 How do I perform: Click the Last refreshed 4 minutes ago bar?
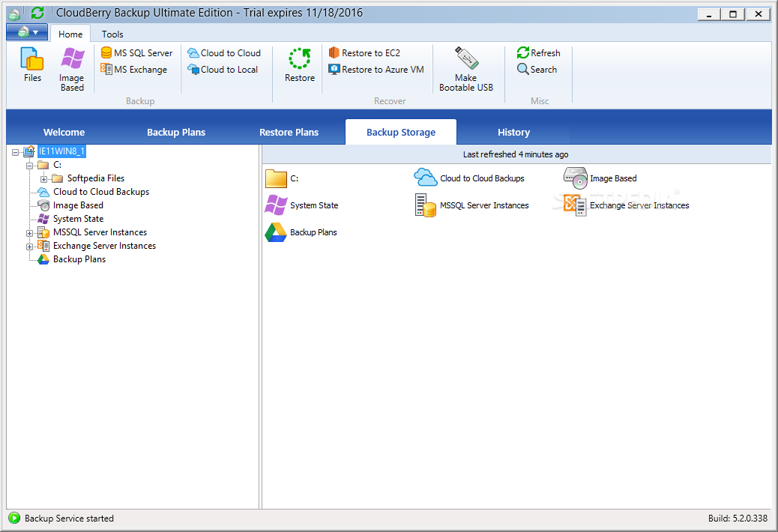point(516,154)
